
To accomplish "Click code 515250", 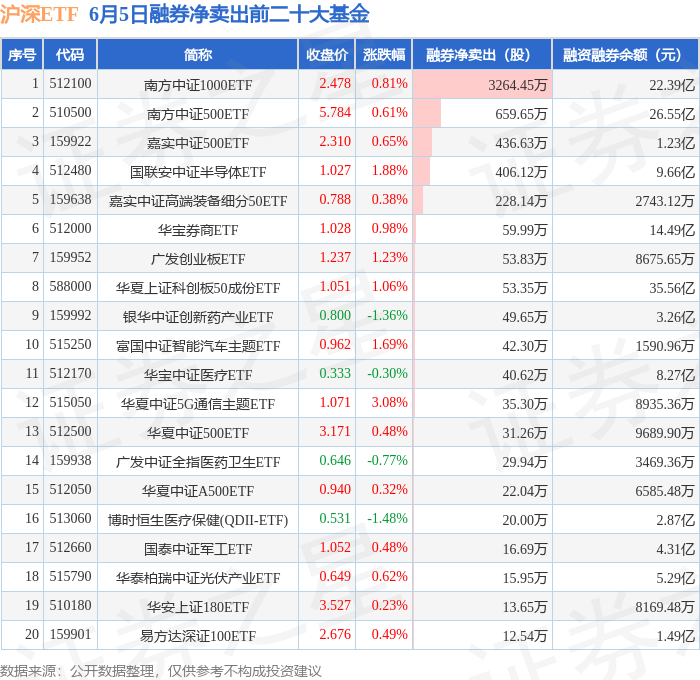I will pos(70,345).
